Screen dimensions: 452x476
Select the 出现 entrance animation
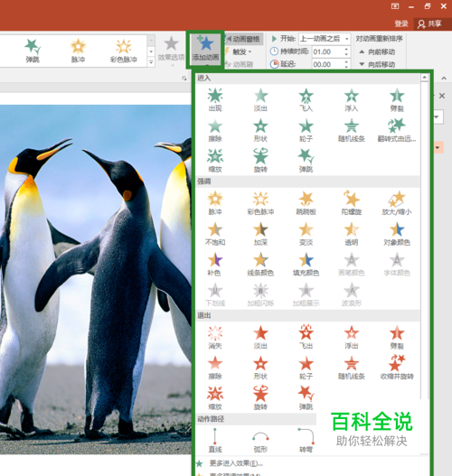tap(215, 100)
